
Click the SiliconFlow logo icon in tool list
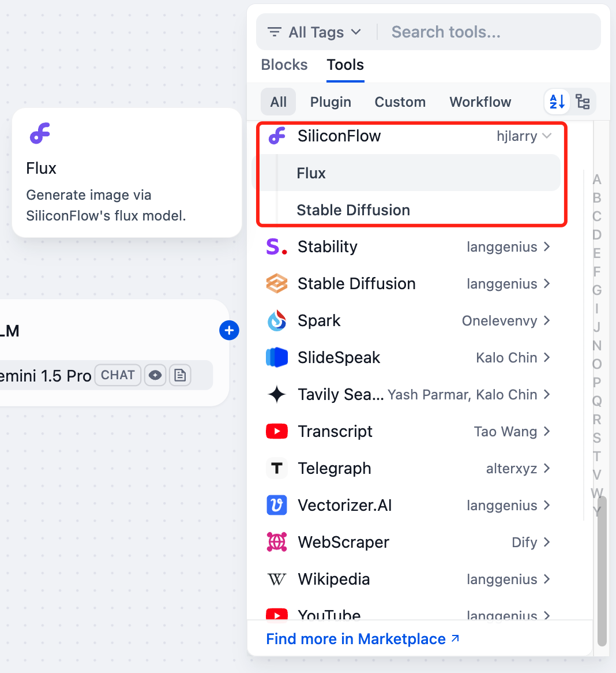point(277,136)
